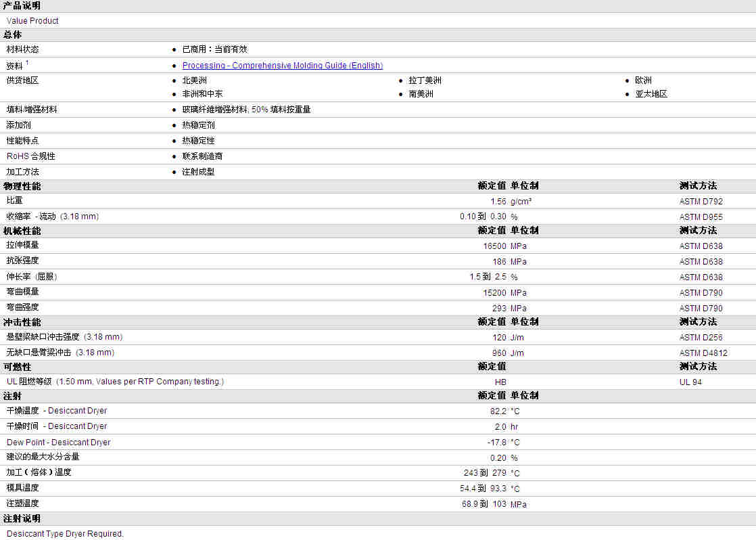Screen dimensions: 756x540
Task: Click the '注射' section header
Action: click(13, 396)
